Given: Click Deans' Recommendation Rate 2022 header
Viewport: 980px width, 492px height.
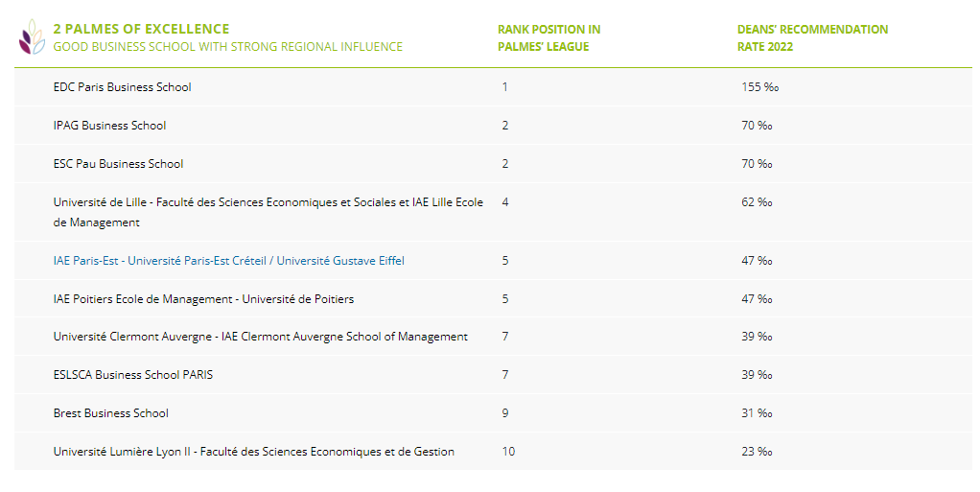Looking at the screenshot, I should pos(812,38).
